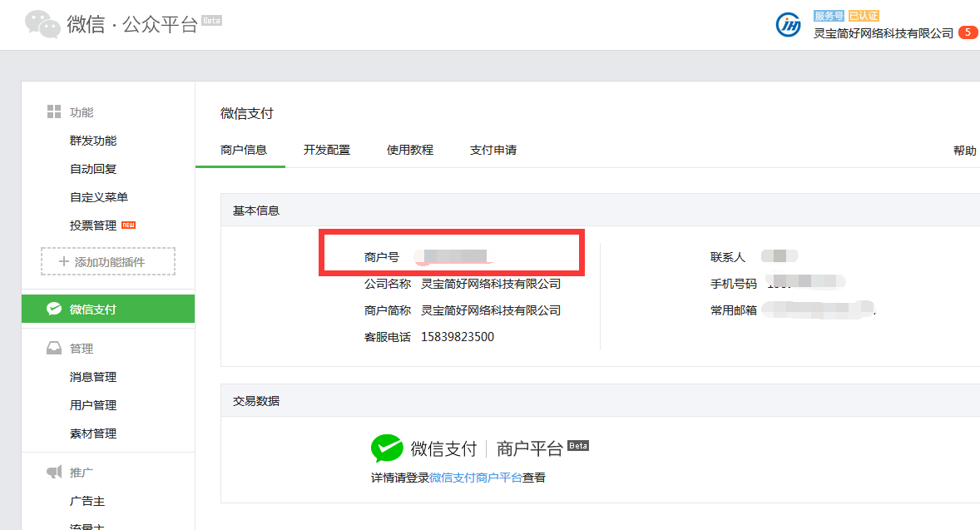980x530 pixels.
Task: Open the 微信支付商户平台 link
Action: tap(476, 478)
